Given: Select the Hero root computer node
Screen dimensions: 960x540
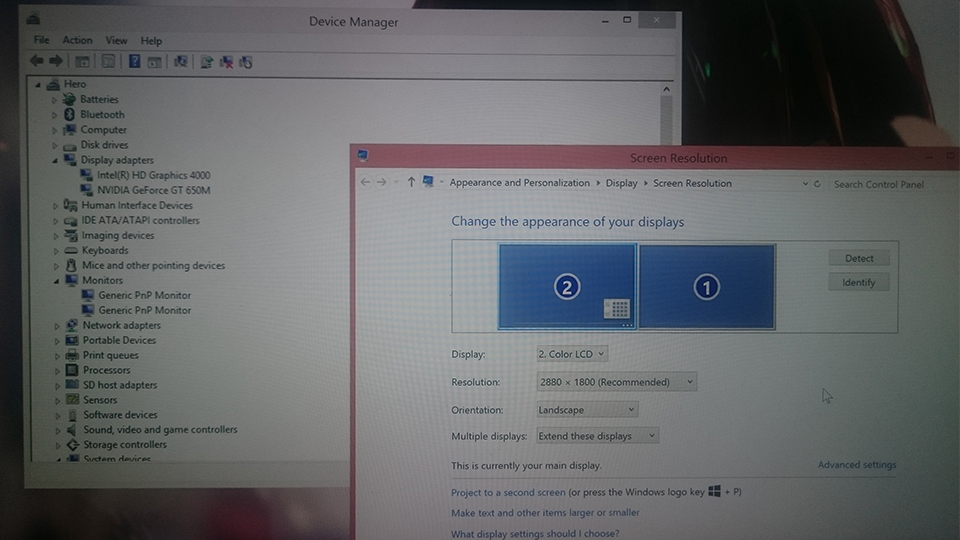Looking at the screenshot, I should pyautogui.click(x=75, y=84).
